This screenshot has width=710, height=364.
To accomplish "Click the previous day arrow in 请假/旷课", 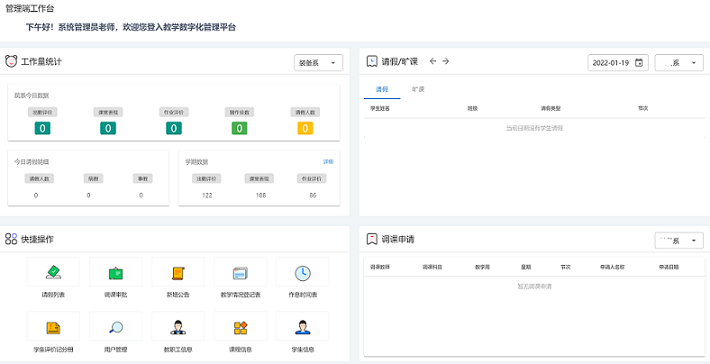I will [x=432, y=61].
